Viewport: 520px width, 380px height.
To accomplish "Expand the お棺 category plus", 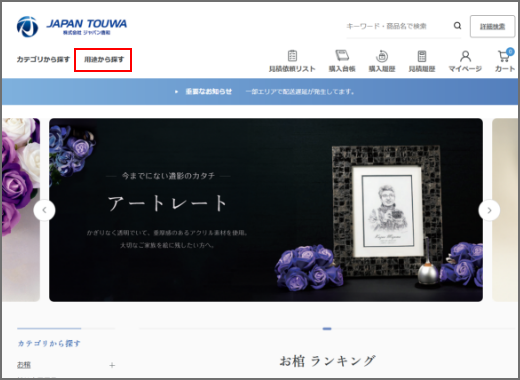I will (112, 365).
